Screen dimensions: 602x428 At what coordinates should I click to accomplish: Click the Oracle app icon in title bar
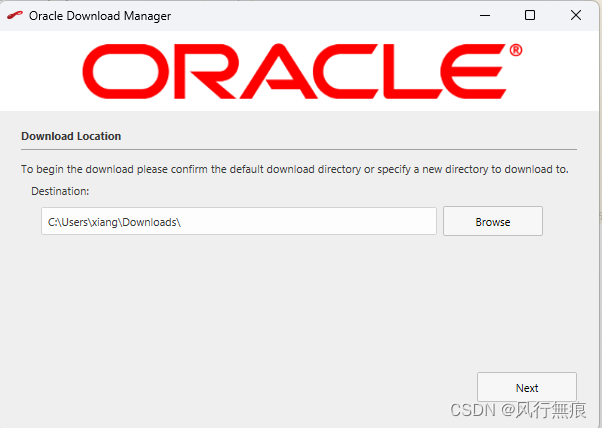tap(15, 16)
